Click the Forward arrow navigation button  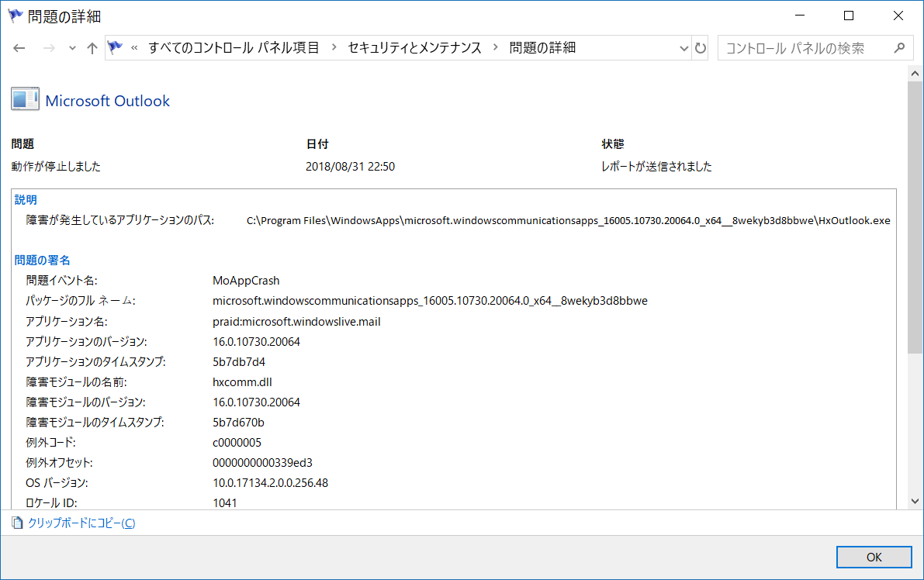(x=49, y=48)
